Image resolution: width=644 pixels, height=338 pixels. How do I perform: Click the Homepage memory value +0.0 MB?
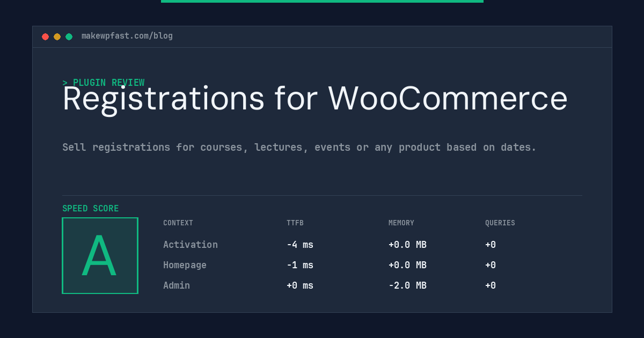coord(407,265)
